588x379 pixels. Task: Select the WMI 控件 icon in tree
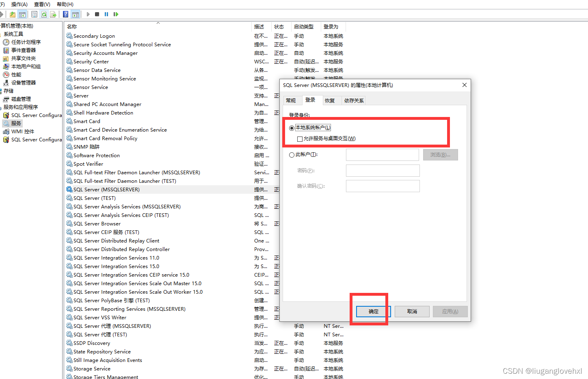[6, 132]
